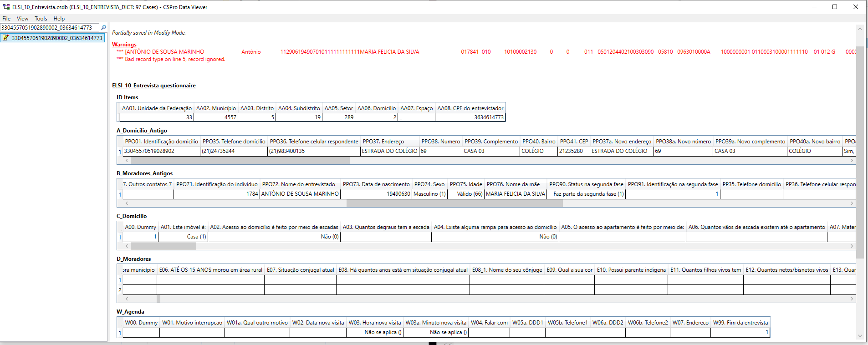Click E09. Qual a sua cor header
868x345 pixels.
[569, 270]
